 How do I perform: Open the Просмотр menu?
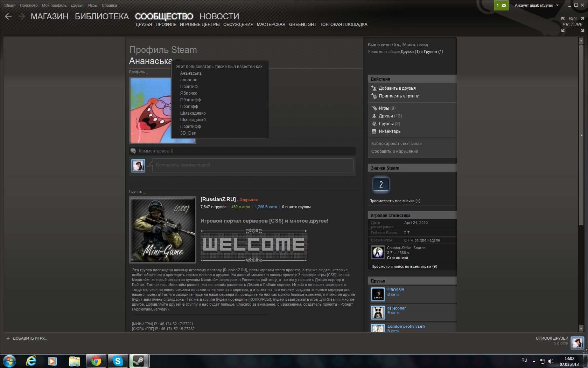point(29,5)
